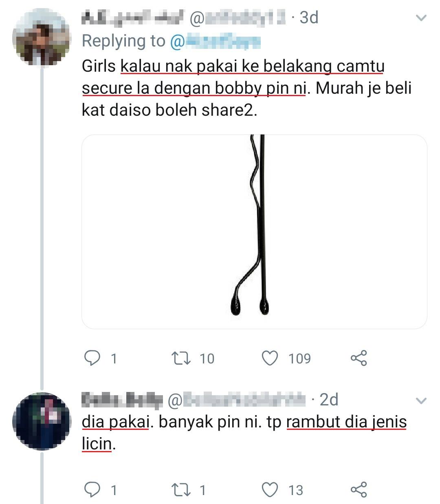Share the 'dia pakai' reply tweet
Image resolution: width=440 pixels, height=504 pixels.
pos(359,489)
